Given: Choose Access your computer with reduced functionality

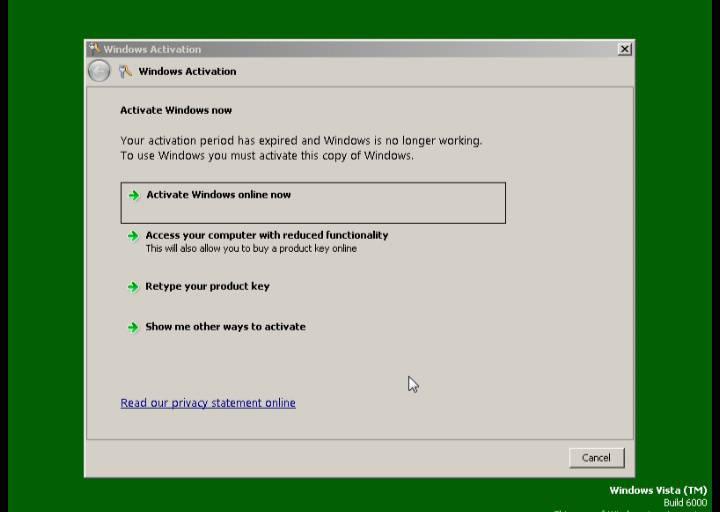Looking at the screenshot, I should click(x=267, y=235).
